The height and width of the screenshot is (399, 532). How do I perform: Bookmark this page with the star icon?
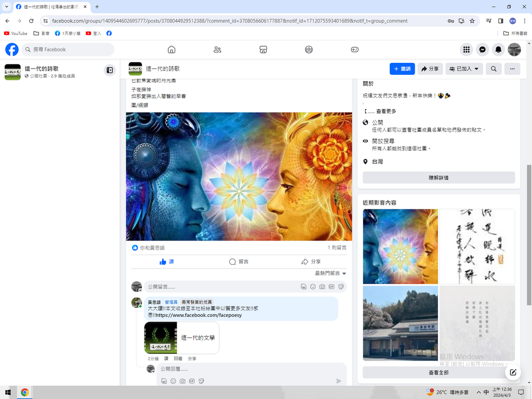[x=472, y=21]
